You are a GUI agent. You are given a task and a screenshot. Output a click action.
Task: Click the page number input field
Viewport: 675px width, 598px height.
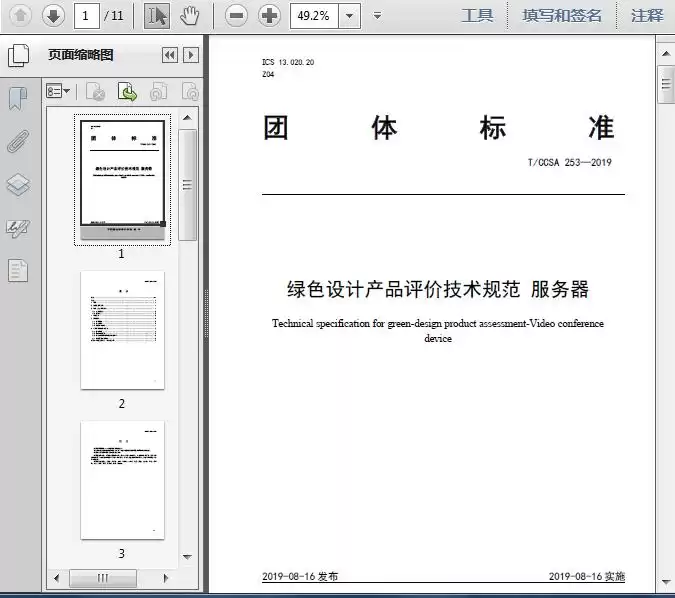click(87, 16)
